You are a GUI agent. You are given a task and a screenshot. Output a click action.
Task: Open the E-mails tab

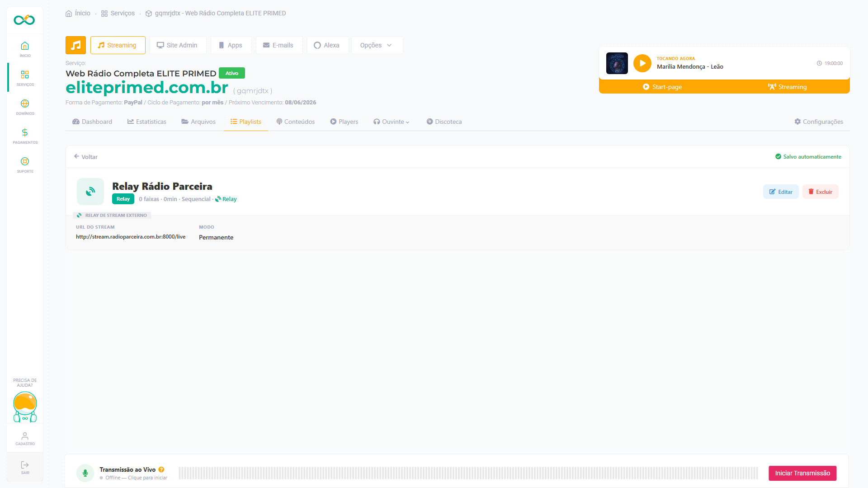pos(279,45)
